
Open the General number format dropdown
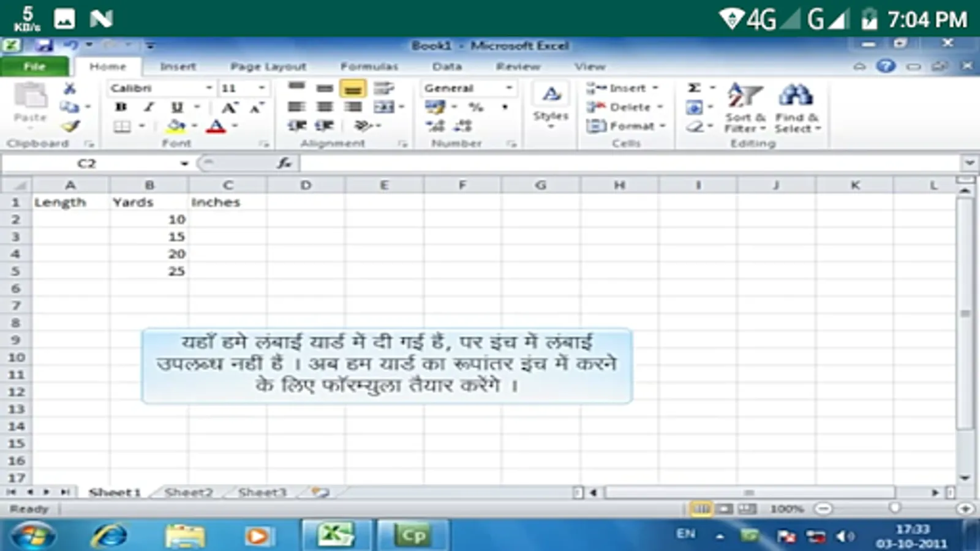tap(508, 88)
